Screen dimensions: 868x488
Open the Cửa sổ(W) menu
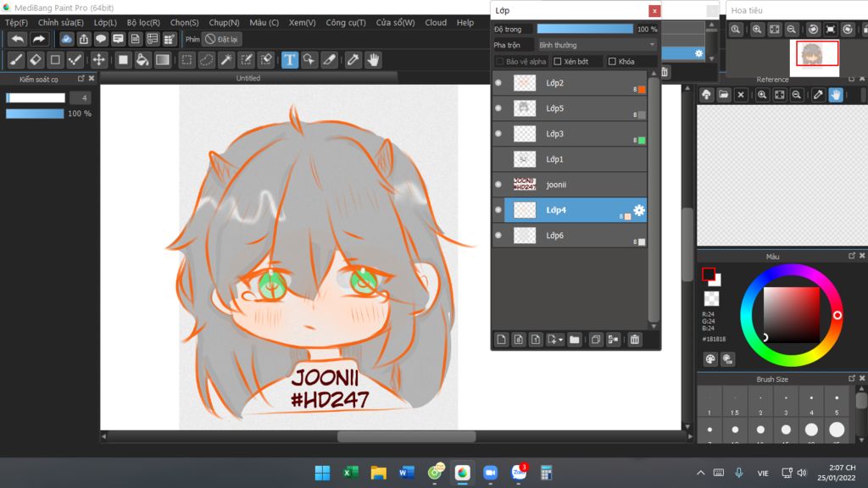tap(395, 23)
